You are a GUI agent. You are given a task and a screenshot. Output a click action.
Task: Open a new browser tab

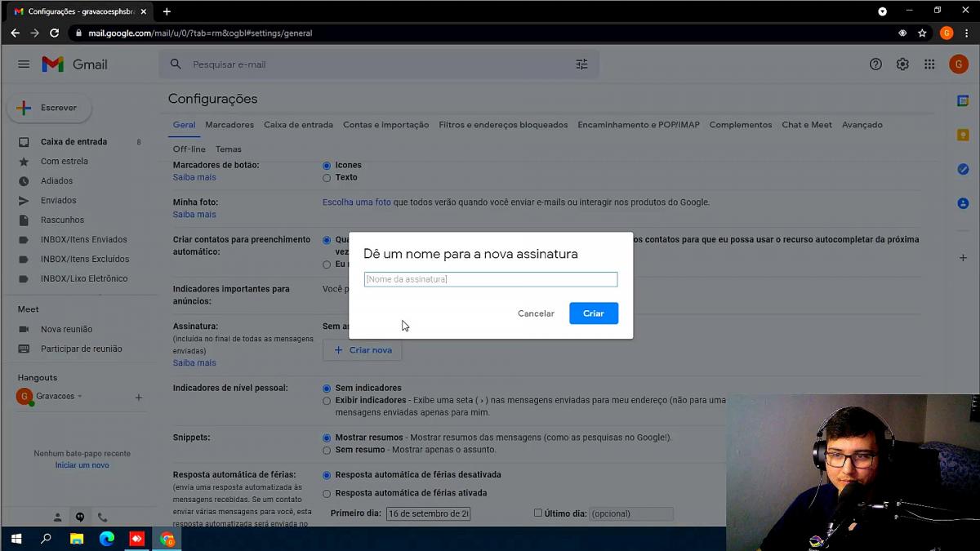click(167, 11)
